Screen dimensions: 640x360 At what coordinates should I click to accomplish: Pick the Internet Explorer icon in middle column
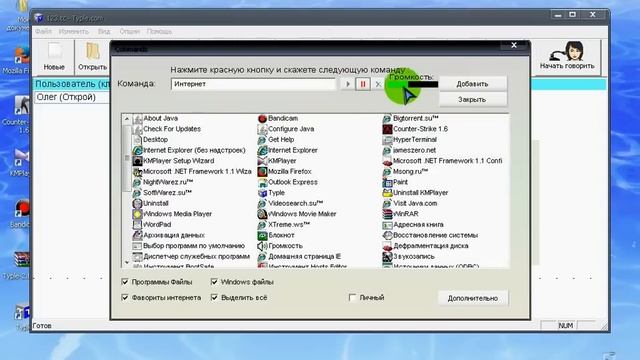(x=262, y=150)
